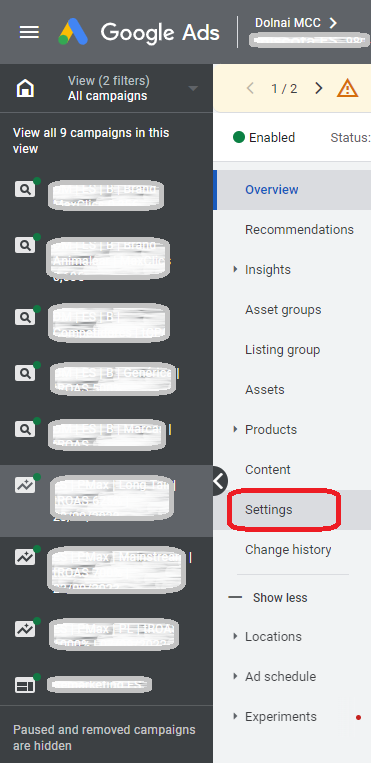Click search icon of Marca campaign
371x763 pixels.
point(25,429)
